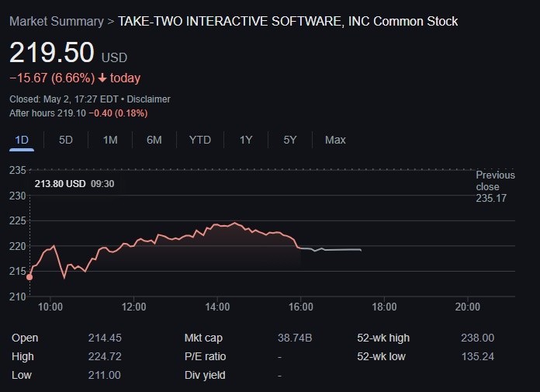Click the Mkt cap value 38.74B
Viewport: 540px width, 392px height.
[295, 338]
